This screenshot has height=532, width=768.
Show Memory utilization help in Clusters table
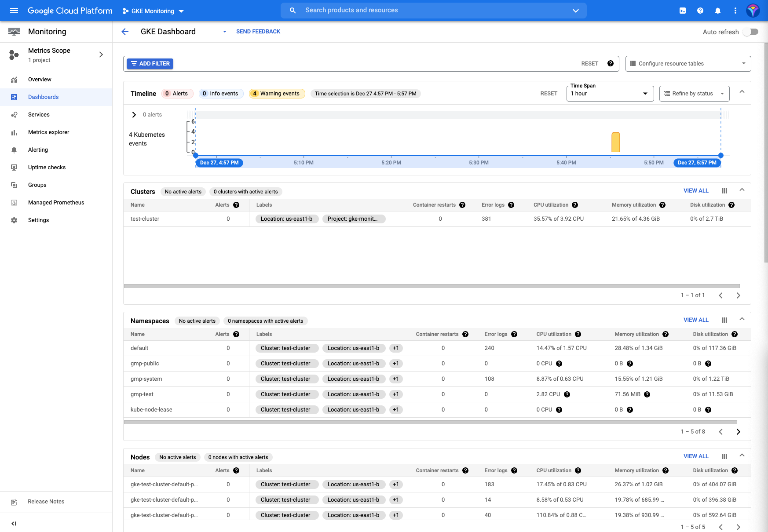tap(662, 205)
